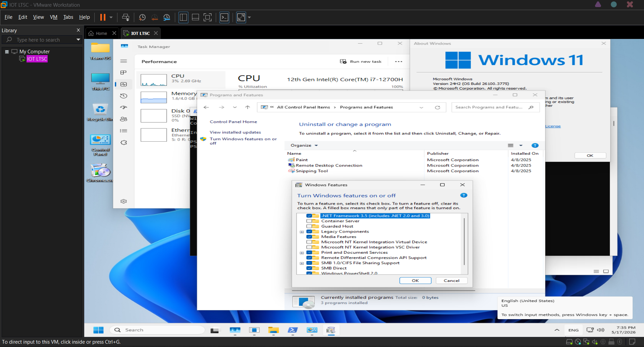644x347 pixels.
Task: Open the snapshot manager icon
Action: [x=167, y=17]
